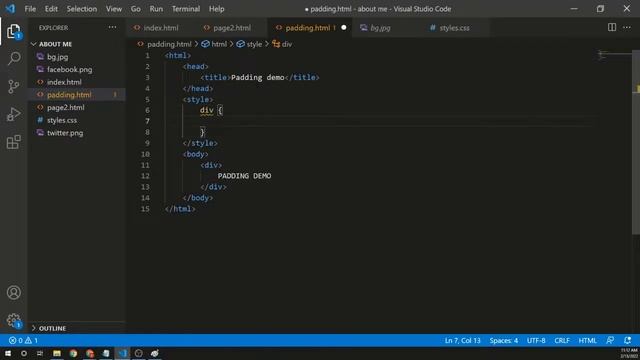Switch to the styles.css tab
640x360 pixels.
coord(454,27)
